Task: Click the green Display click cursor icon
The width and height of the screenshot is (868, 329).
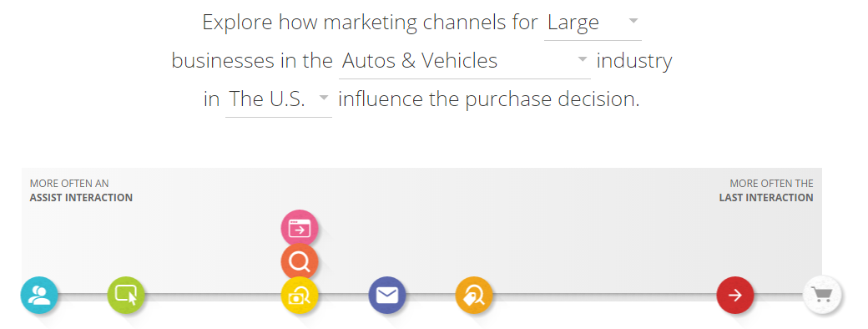Action: click(126, 296)
